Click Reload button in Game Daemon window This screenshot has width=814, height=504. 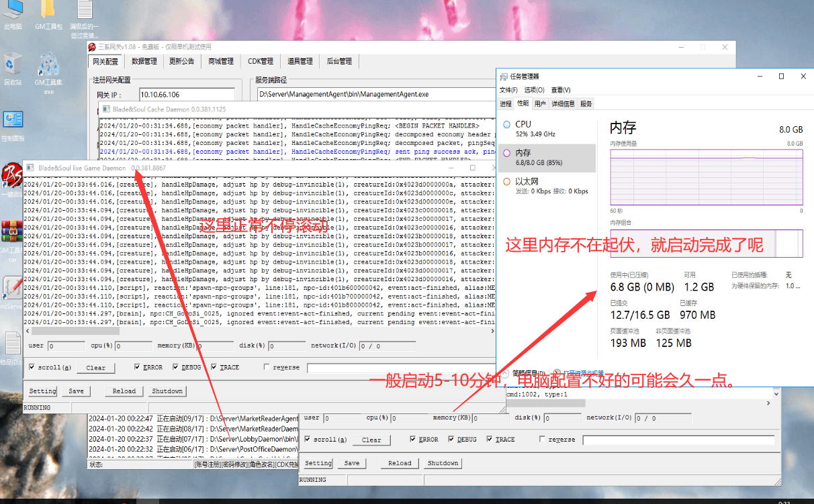(x=124, y=391)
